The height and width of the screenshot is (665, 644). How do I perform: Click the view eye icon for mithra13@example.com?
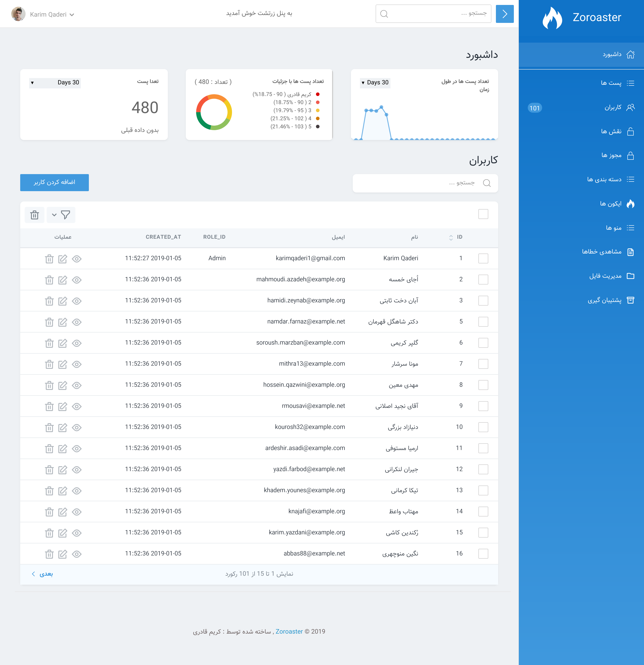coord(77,364)
